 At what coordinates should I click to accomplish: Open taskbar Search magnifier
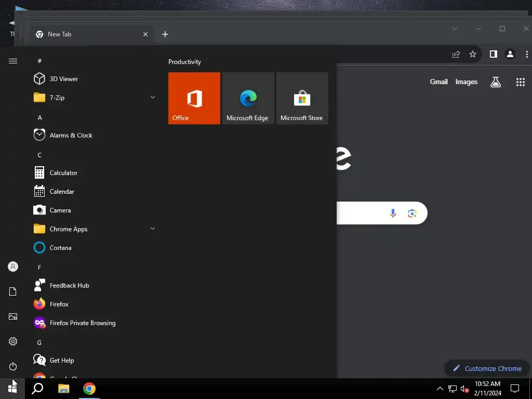(37, 389)
